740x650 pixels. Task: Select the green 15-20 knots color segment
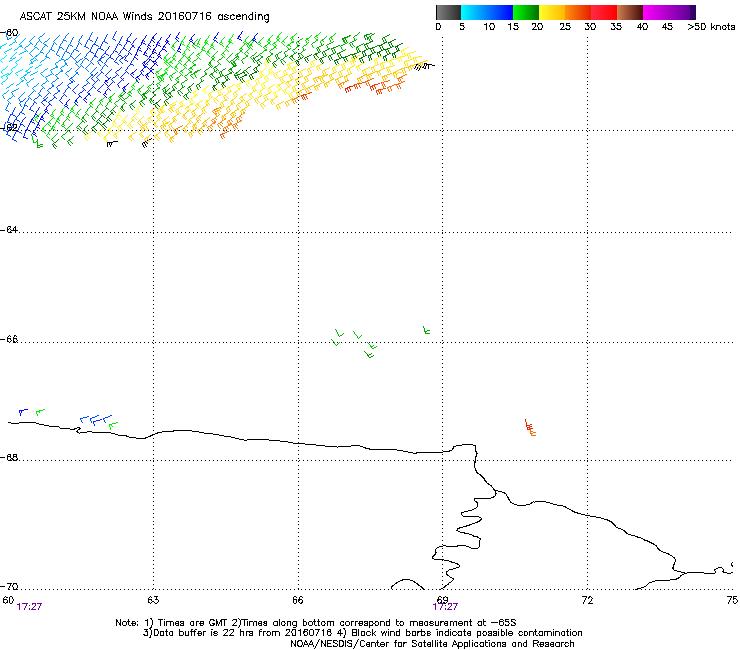coord(526,12)
